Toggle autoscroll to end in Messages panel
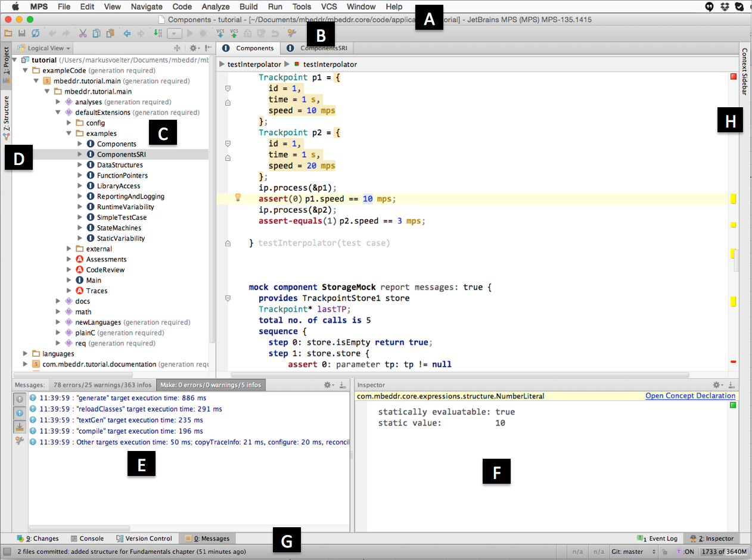The image size is (752, 560). click(x=20, y=427)
